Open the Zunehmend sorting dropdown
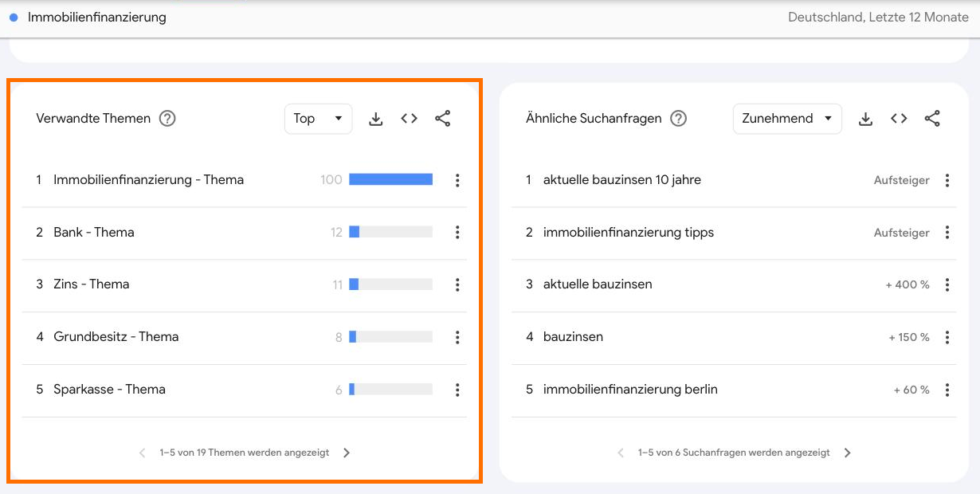The height and width of the screenshot is (494, 980). point(787,119)
